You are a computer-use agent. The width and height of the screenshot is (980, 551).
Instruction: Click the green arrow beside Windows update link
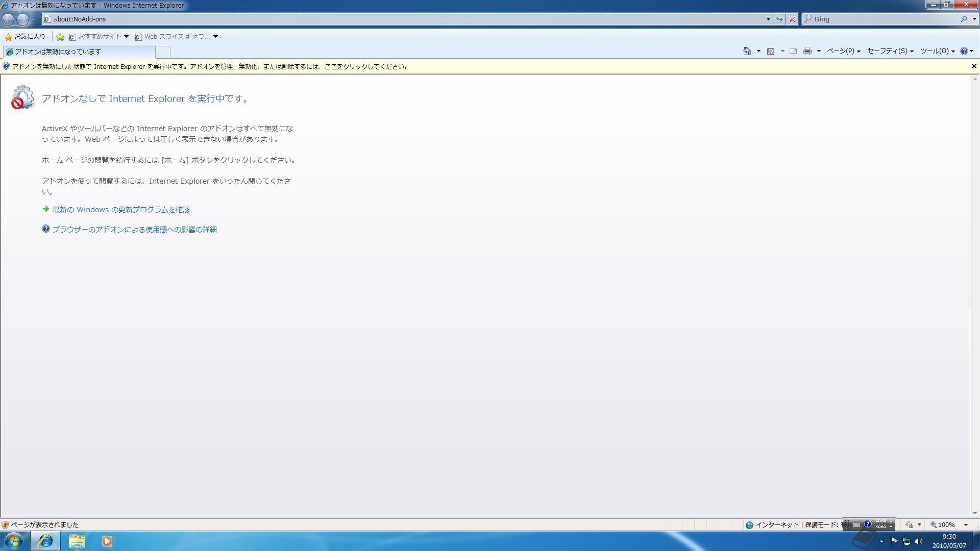46,209
